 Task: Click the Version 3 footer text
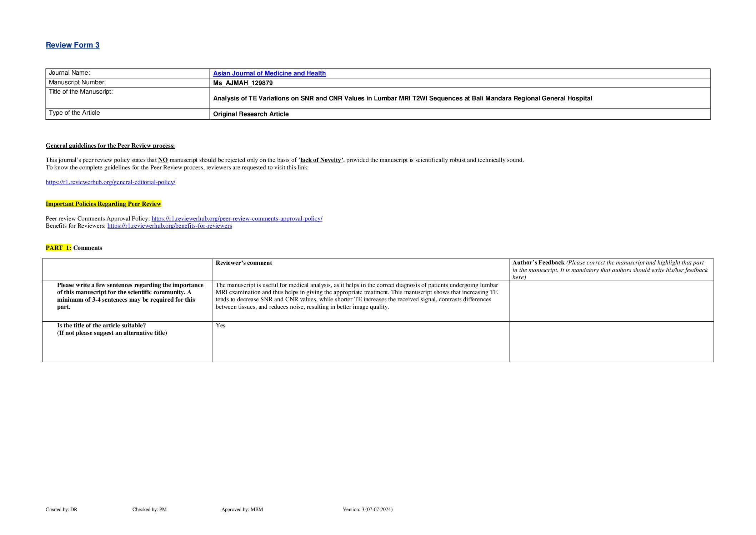367,510
